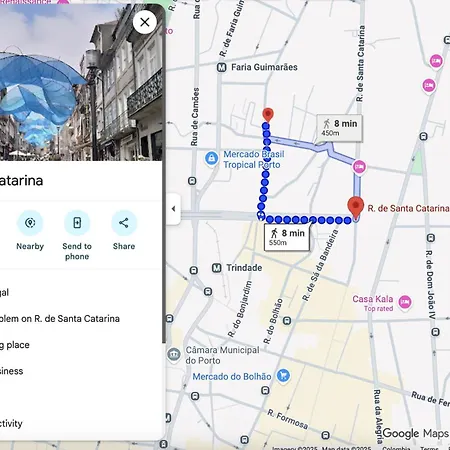The width and height of the screenshot is (450, 450).
Task: Open the Faria Guimarães metro station marker
Action: click(222, 67)
